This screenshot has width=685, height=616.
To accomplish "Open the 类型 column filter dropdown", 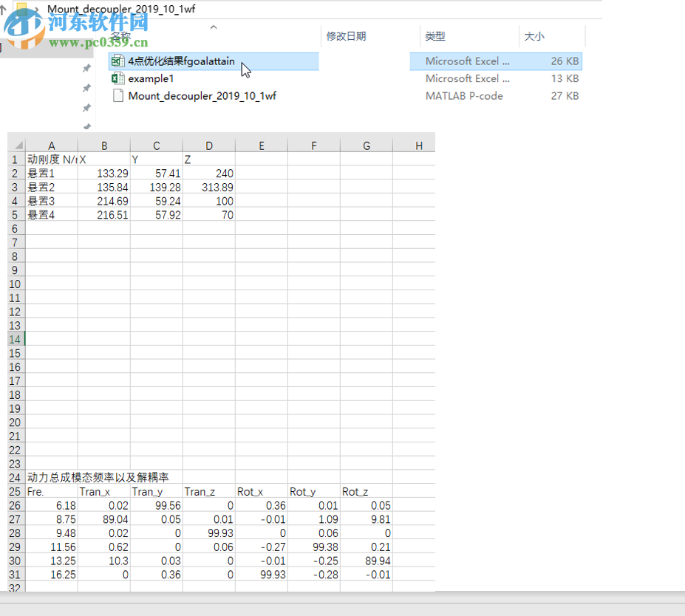I will pos(514,35).
